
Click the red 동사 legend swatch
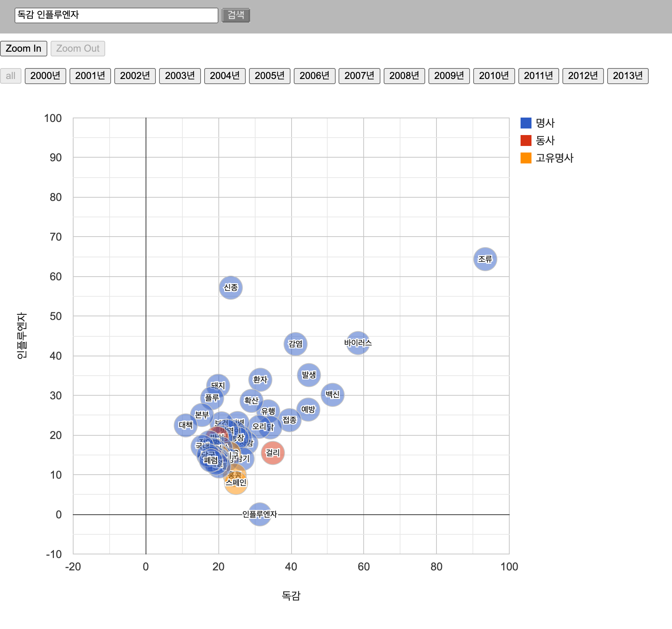(x=526, y=141)
